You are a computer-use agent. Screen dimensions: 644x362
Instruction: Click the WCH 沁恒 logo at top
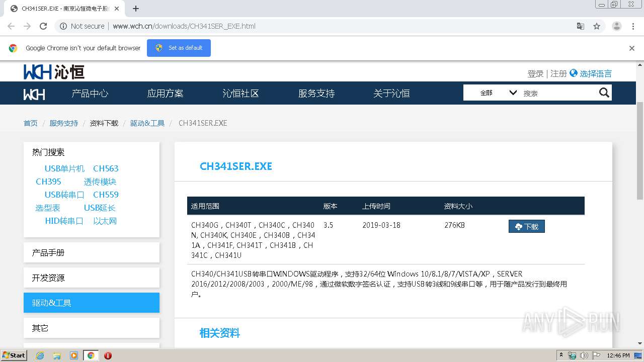54,72
